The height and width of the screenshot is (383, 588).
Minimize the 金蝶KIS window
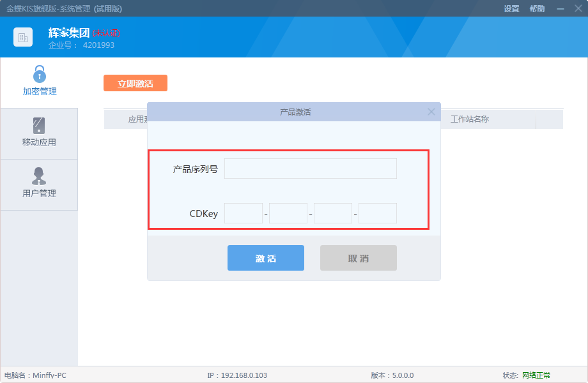pyautogui.click(x=561, y=8)
